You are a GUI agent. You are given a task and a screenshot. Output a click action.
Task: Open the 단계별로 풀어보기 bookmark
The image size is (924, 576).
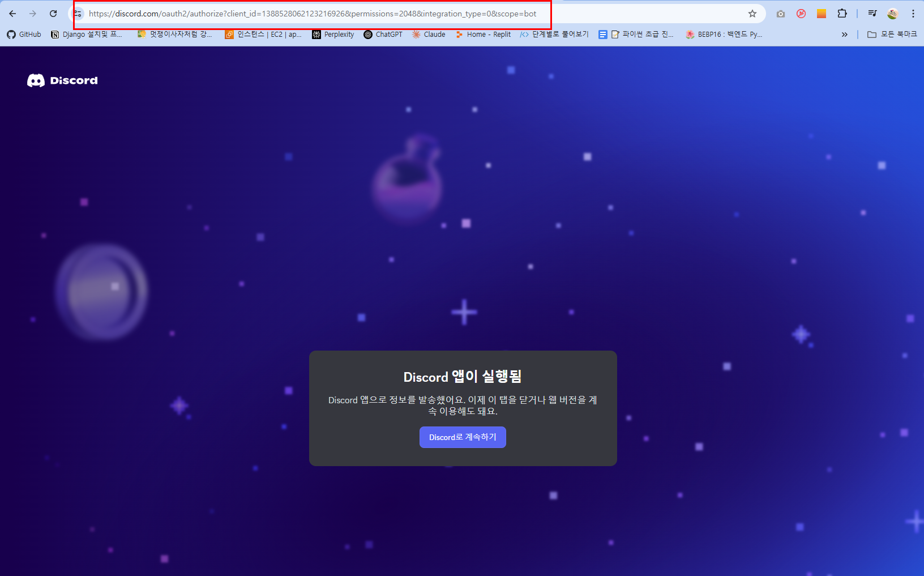pos(554,35)
